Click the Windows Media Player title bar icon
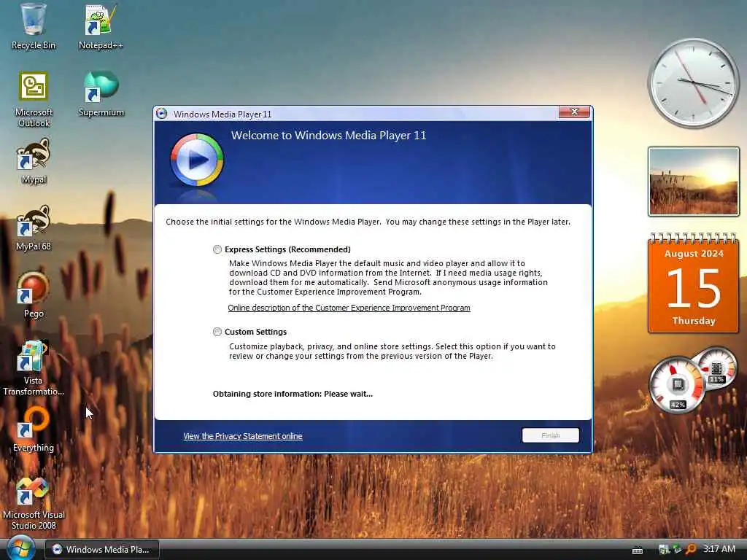This screenshot has width=747, height=560. click(x=162, y=114)
